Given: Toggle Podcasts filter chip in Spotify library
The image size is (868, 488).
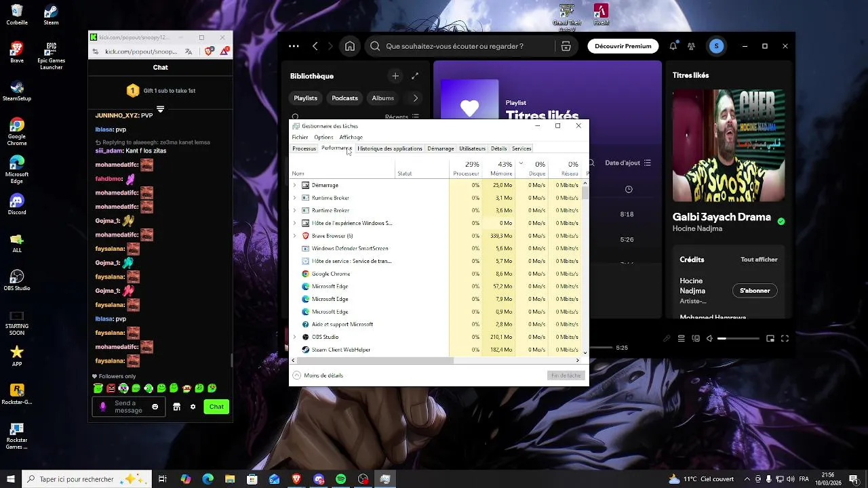Looking at the screenshot, I should click(x=344, y=98).
